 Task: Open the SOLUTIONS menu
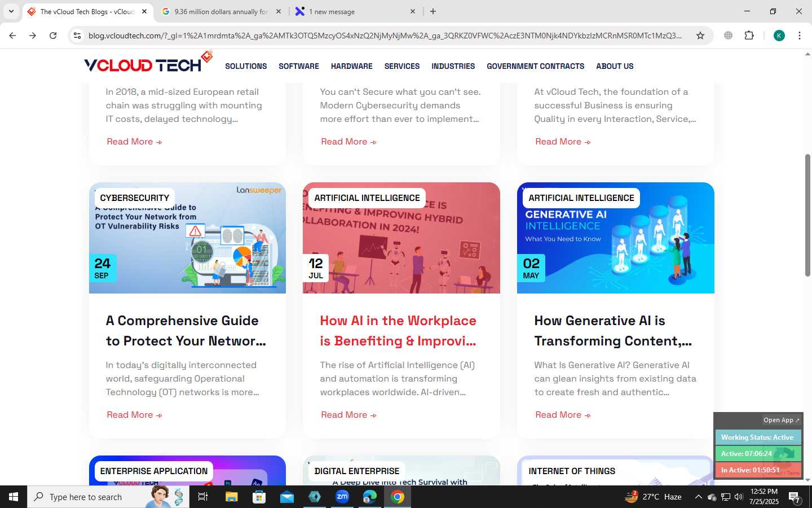pyautogui.click(x=246, y=66)
